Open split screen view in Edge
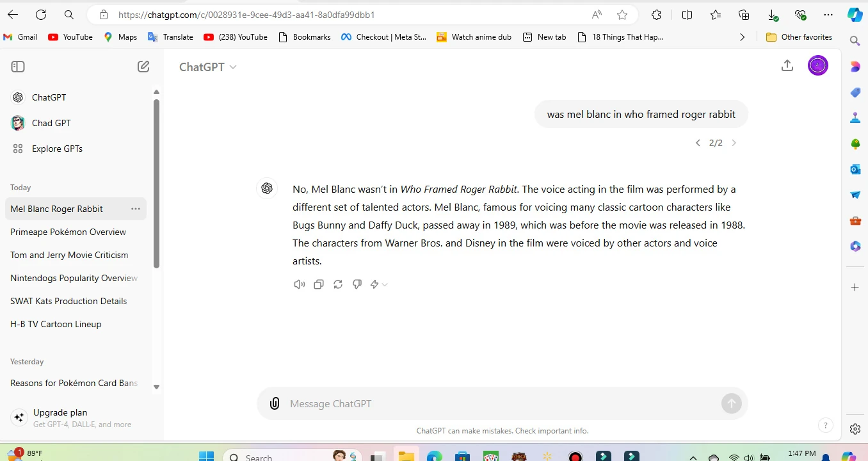Viewport: 868px width, 461px height. pos(687,14)
